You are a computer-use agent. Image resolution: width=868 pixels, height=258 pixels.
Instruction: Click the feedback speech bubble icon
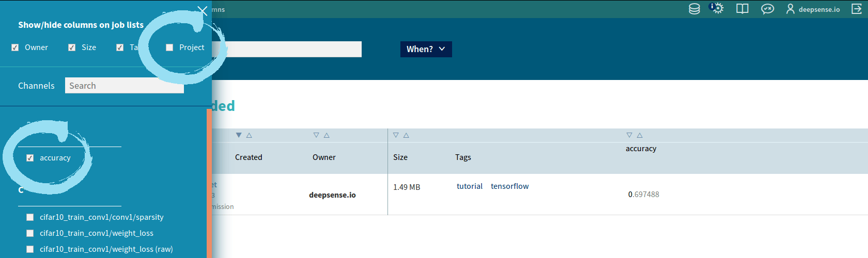767,9
